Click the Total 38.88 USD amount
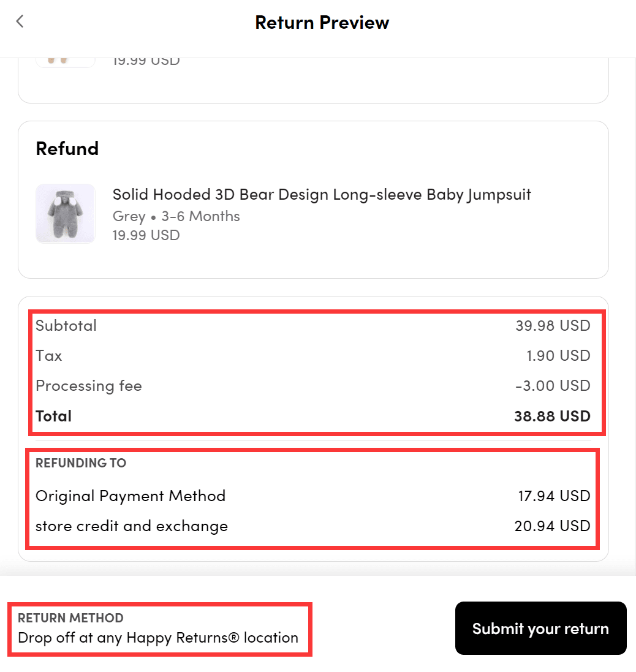 [x=552, y=416]
